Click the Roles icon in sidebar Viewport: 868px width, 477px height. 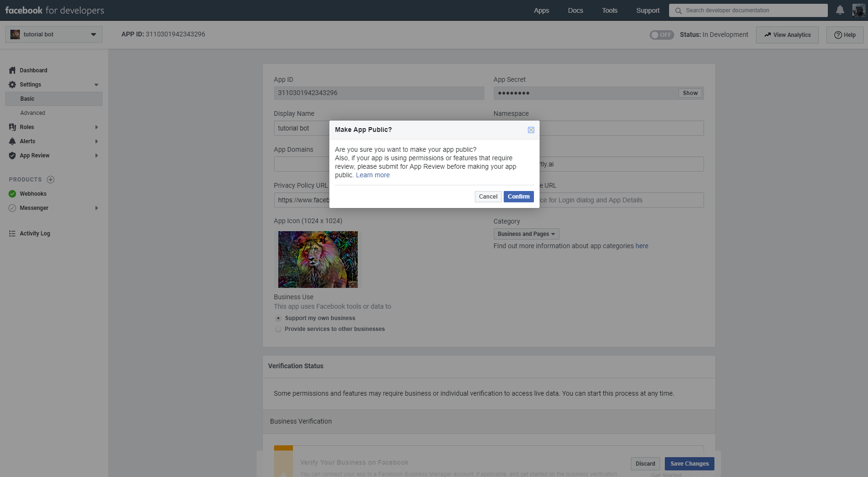[x=12, y=127]
